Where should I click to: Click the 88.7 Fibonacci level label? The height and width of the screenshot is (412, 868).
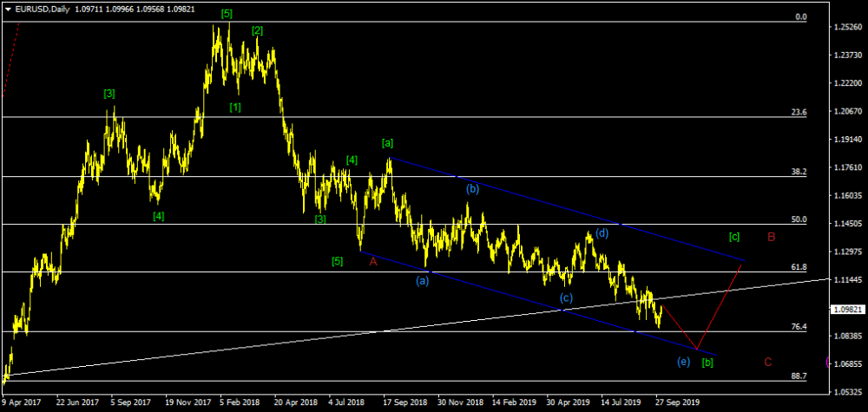[800, 376]
